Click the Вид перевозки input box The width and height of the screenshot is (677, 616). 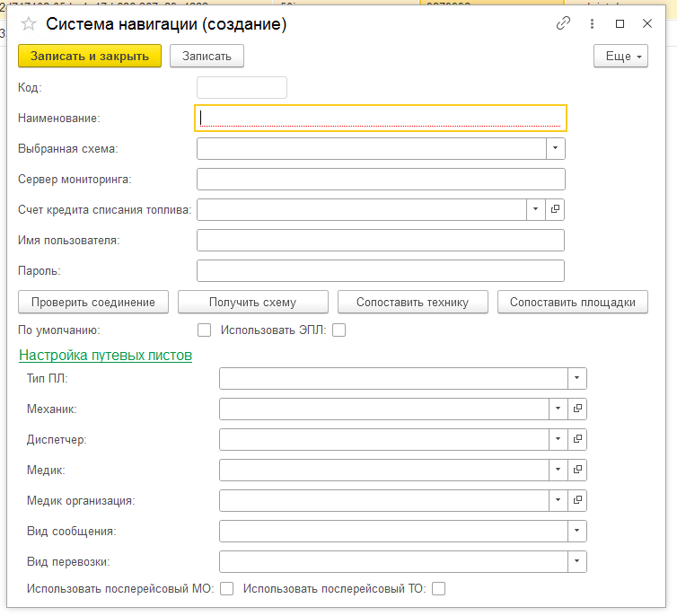(393, 561)
